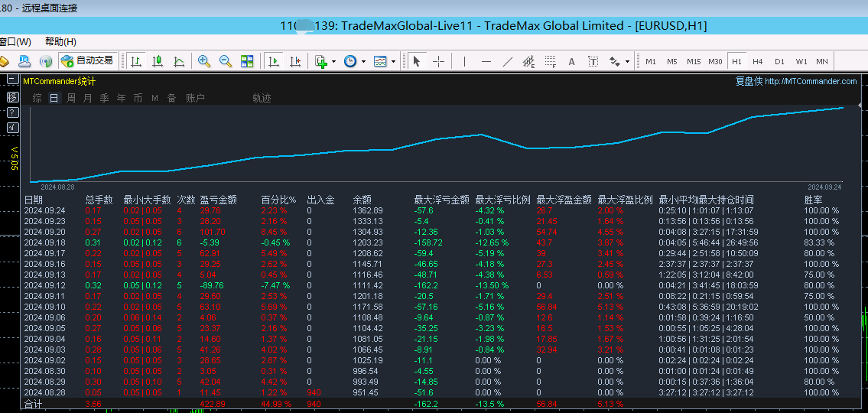Screen dimensions: 868x413
Task: Click the 2024.09.12 date row
Action: pyautogui.click(x=441, y=285)
